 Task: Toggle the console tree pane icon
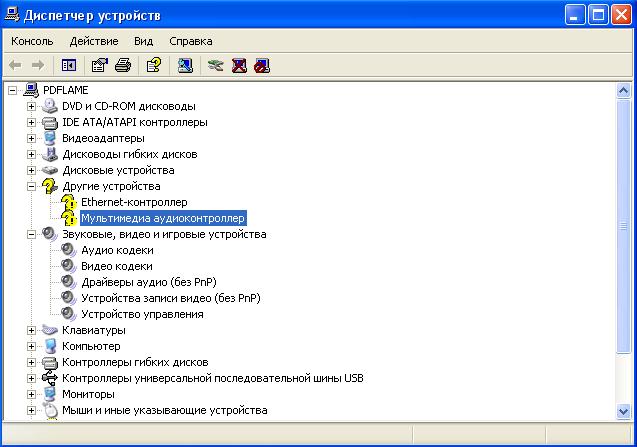69,65
